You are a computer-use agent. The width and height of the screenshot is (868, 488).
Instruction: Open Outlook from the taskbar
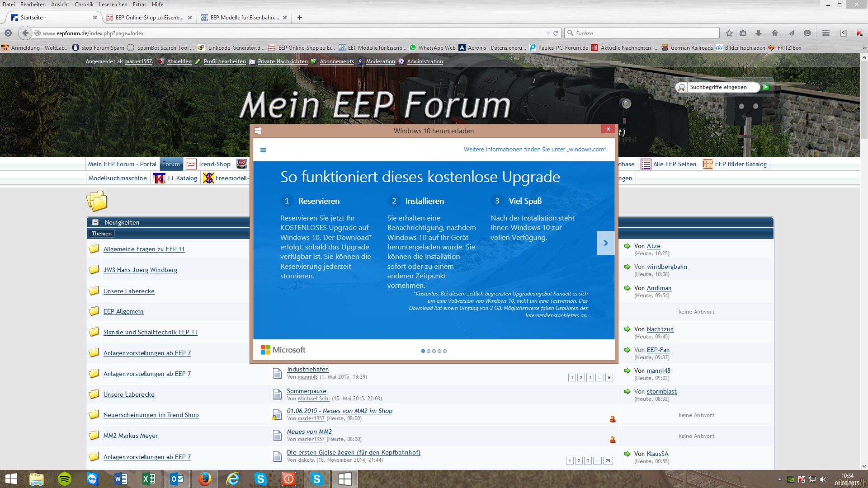point(177,479)
